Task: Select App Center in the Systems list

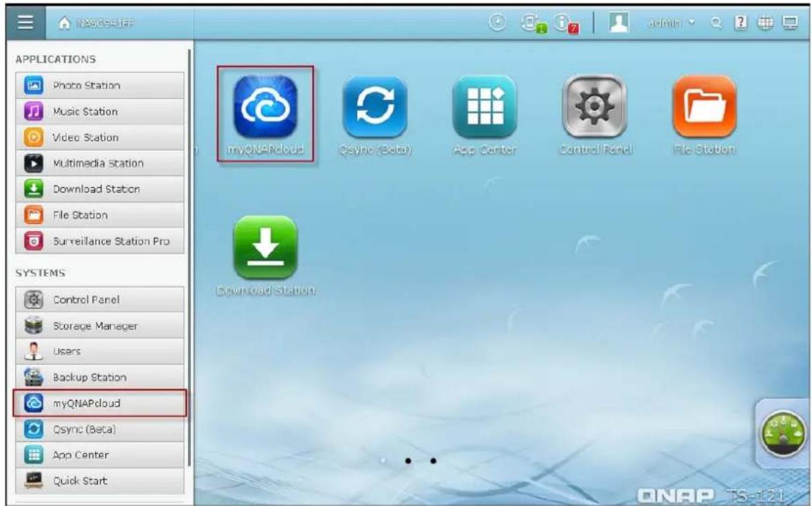Action: tap(100, 455)
